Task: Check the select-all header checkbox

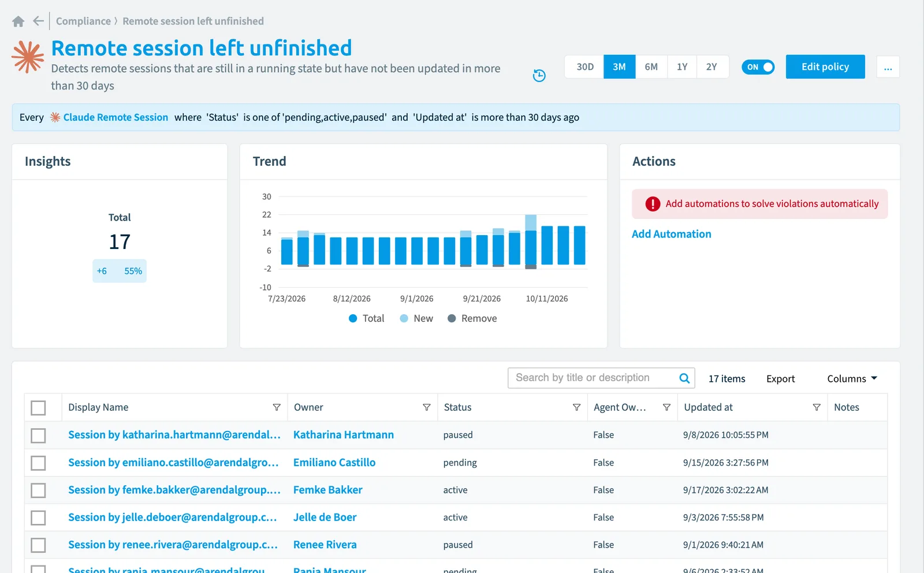Action: 38,408
